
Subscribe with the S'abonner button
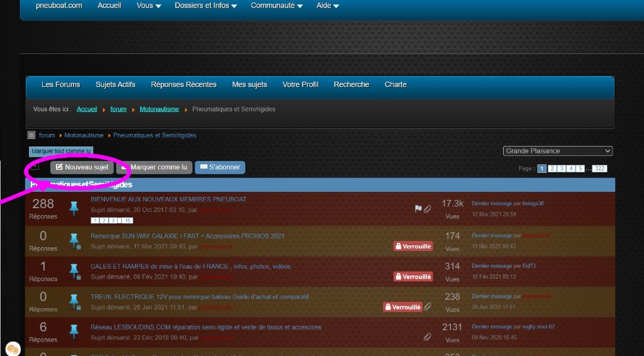click(220, 167)
